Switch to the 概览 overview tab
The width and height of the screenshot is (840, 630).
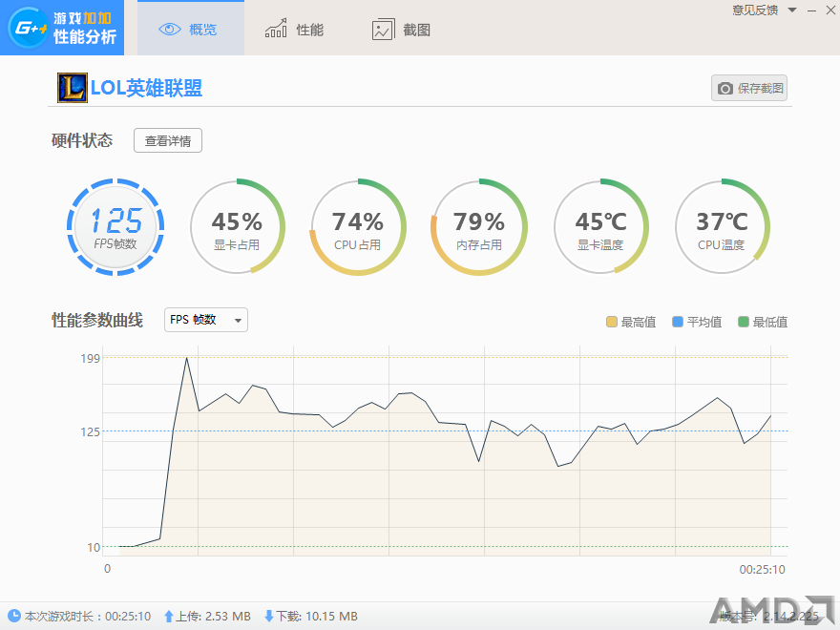click(x=191, y=28)
